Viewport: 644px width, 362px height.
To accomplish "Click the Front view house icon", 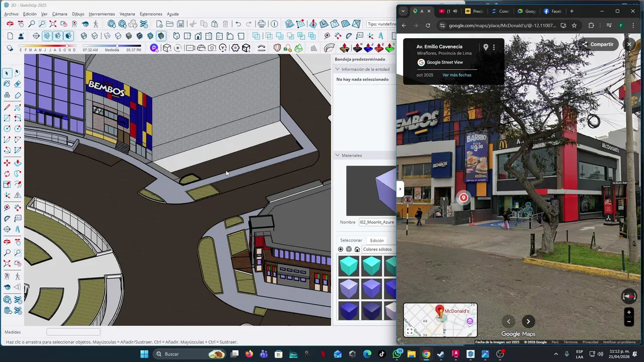I will click(x=198, y=36).
